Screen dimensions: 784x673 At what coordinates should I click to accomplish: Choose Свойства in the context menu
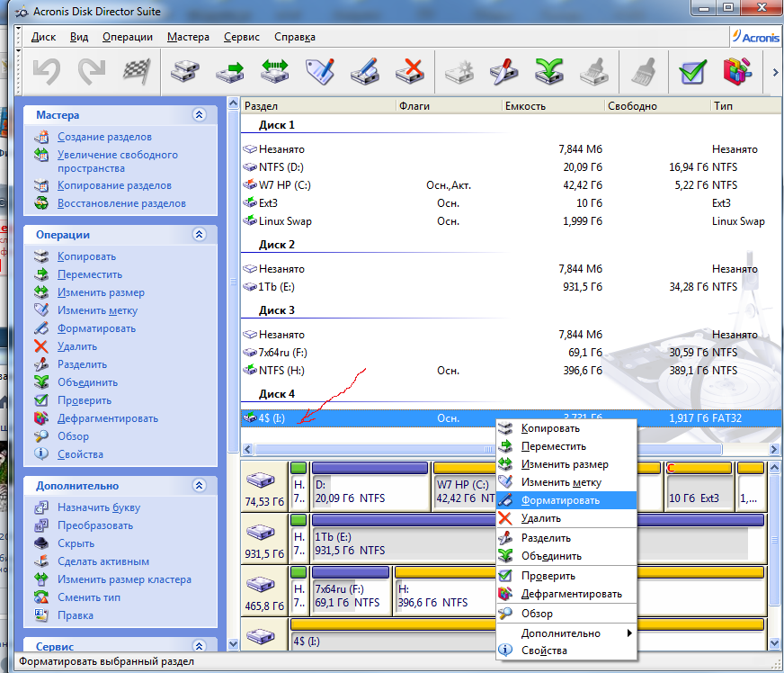[566, 651]
